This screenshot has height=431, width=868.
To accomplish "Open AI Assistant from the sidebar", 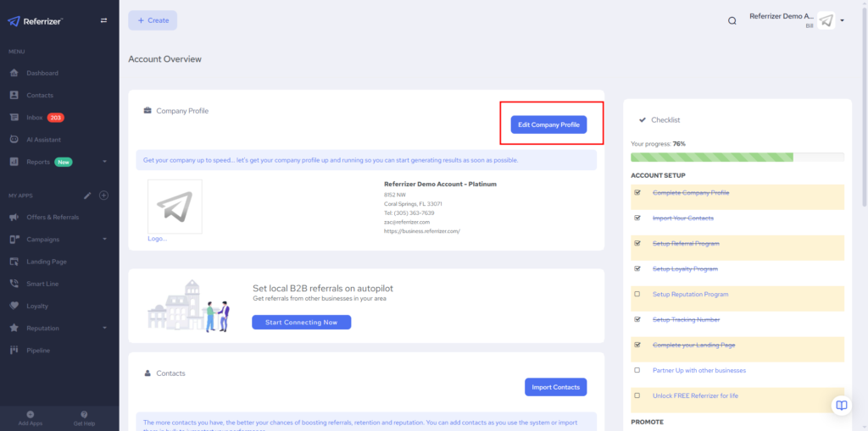I will (x=42, y=140).
